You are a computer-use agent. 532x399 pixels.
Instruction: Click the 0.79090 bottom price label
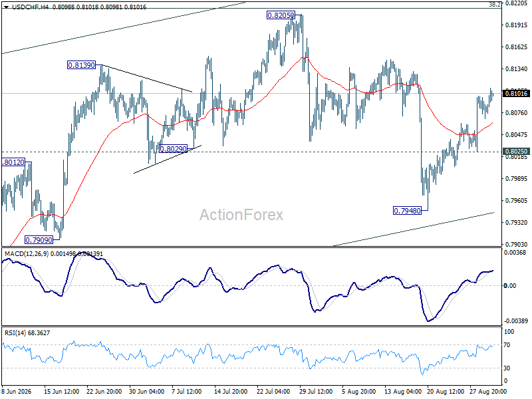(39, 240)
